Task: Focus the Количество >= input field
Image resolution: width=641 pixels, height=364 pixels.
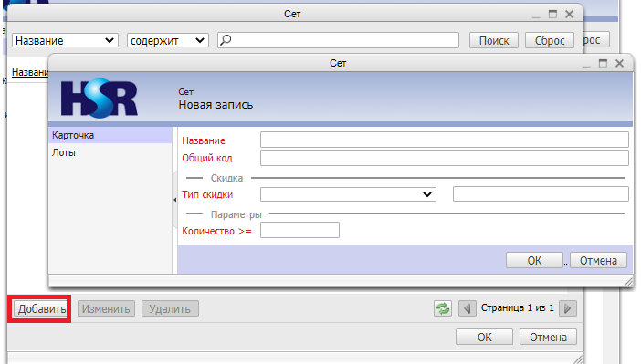Action: coord(299,230)
